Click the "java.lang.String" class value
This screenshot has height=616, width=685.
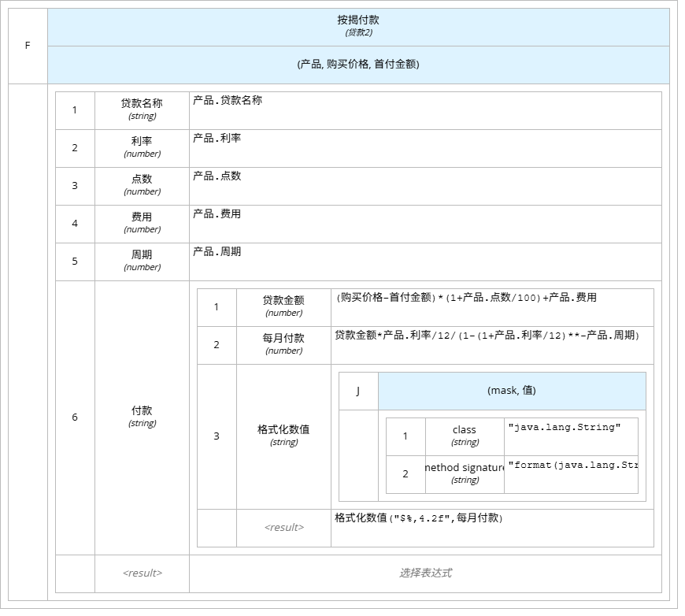point(571,436)
